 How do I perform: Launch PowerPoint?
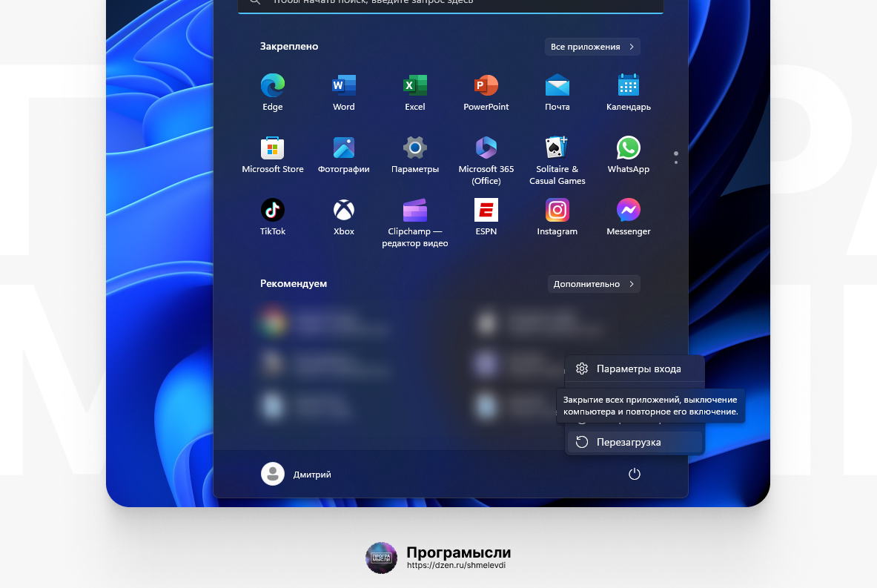486,92
